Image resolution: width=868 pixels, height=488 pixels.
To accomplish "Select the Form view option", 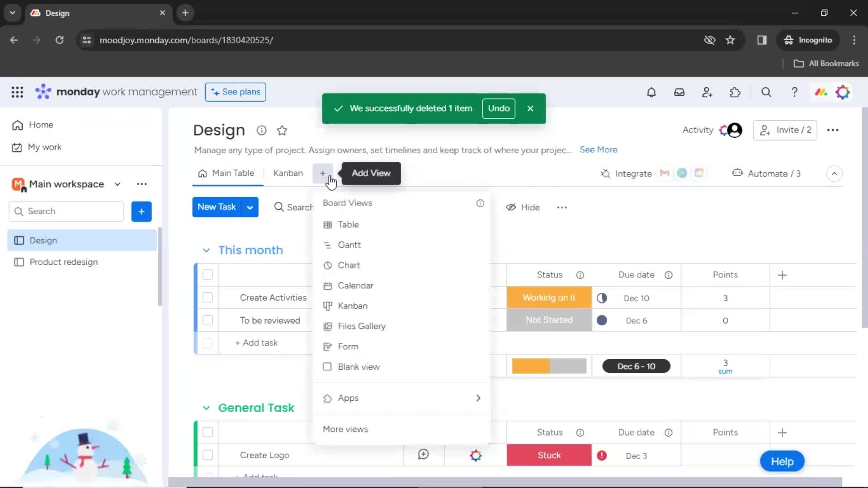I will click(348, 346).
